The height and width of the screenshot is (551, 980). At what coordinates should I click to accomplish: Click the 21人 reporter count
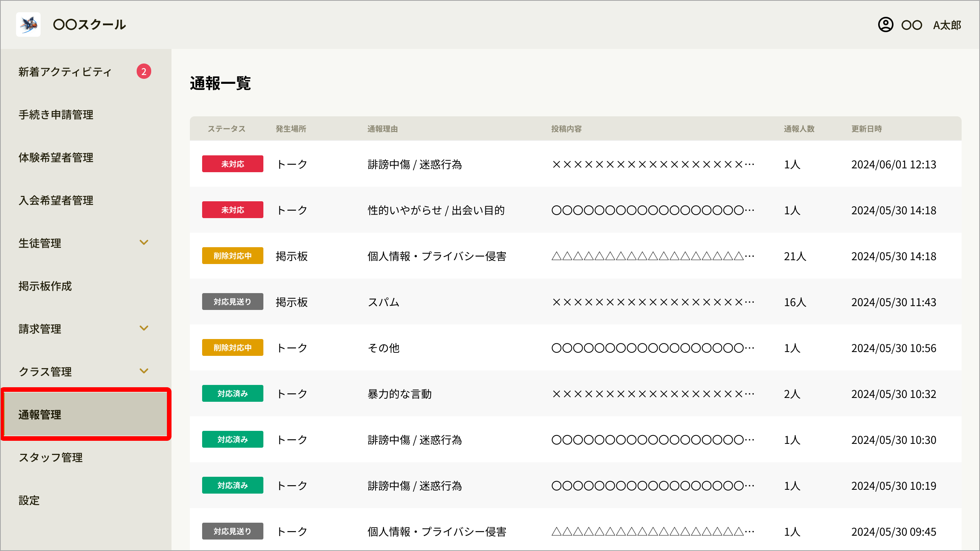(795, 256)
